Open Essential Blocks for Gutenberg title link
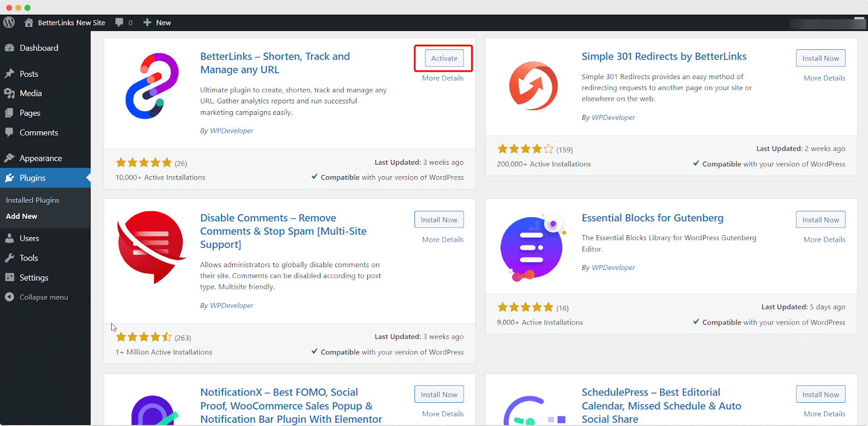The width and height of the screenshot is (868, 426). coord(653,218)
